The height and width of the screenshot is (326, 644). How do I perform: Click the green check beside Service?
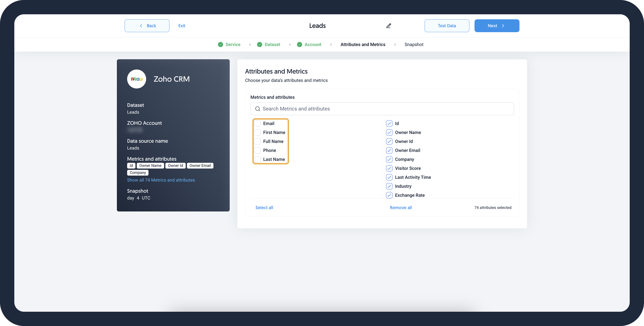[x=220, y=45]
